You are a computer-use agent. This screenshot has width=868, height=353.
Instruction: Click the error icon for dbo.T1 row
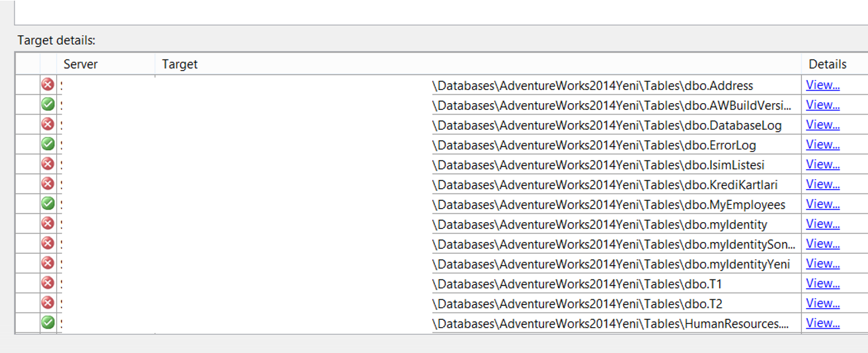[48, 283]
